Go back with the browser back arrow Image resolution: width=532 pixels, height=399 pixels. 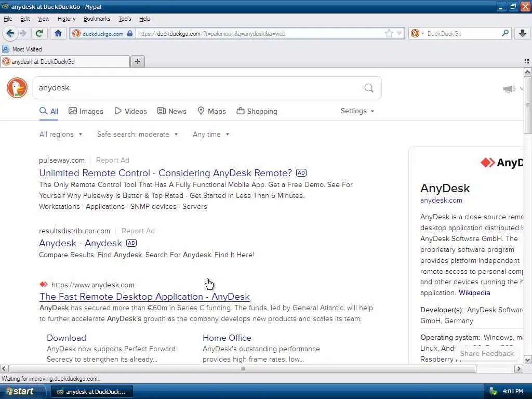[x=10, y=33]
